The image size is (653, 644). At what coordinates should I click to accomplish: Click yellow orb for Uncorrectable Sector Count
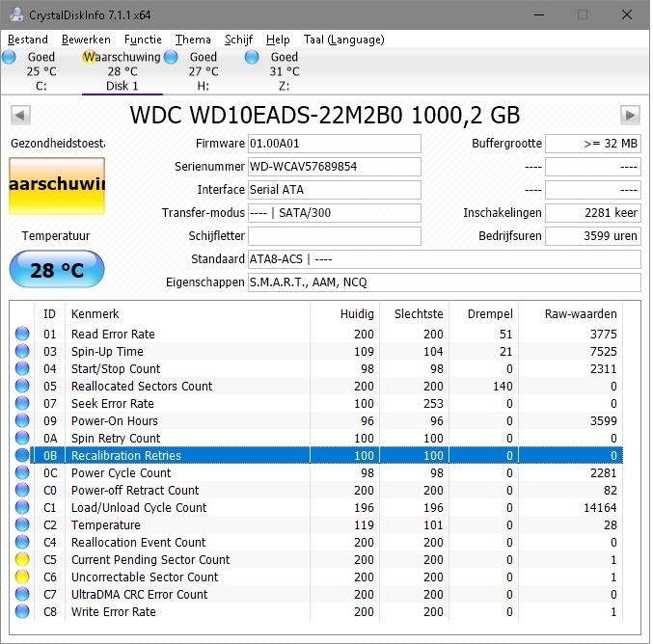(22, 577)
